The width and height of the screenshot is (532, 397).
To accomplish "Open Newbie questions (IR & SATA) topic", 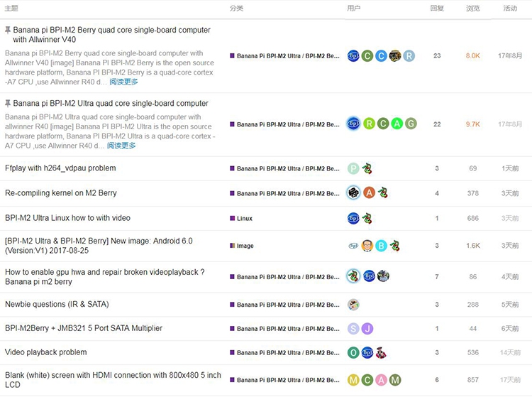I will click(57, 304).
